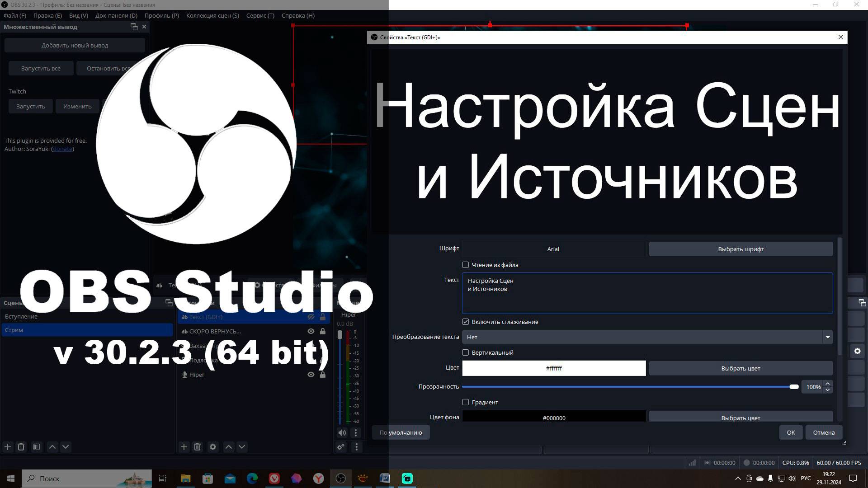This screenshot has width=868, height=488.
Task: Open advanced audio properties gears icon
Action: click(x=341, y=447)
